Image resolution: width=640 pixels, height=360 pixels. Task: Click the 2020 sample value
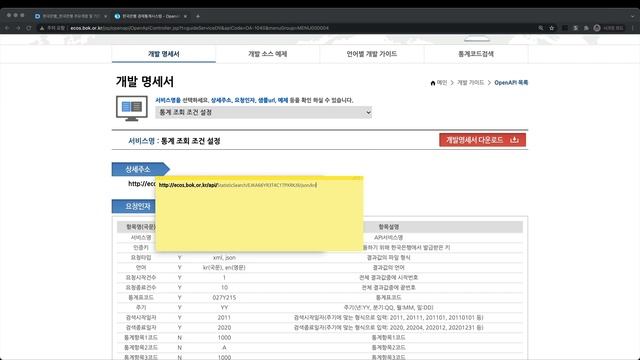pyautogui.click(x=224, y=328)
